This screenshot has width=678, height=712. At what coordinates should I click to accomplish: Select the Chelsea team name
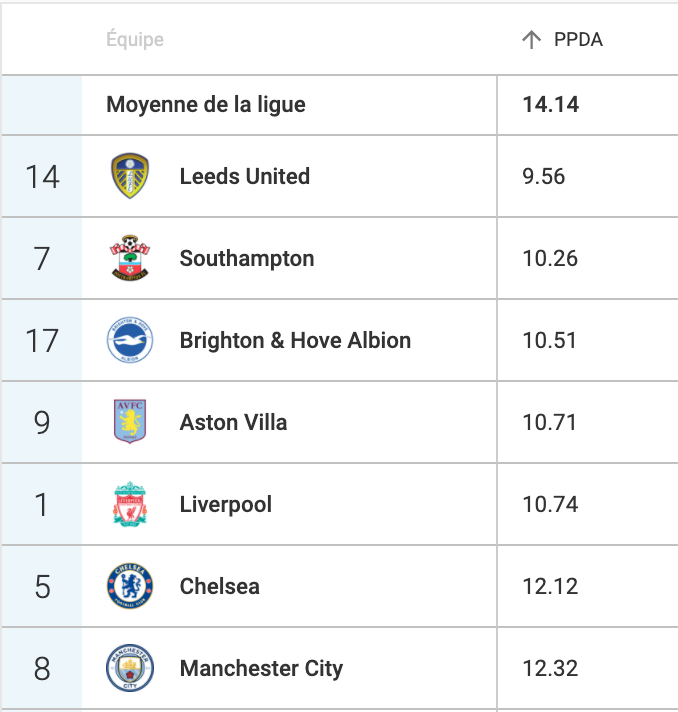(x=220, y=586)
